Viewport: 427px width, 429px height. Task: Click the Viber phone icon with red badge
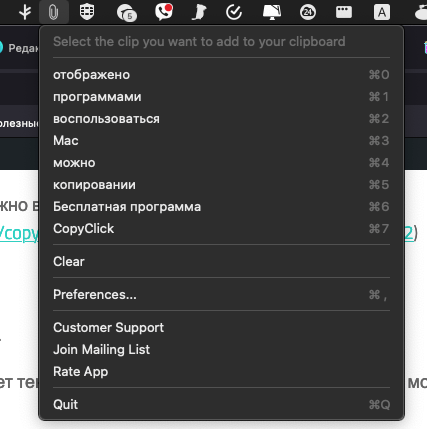164,12
